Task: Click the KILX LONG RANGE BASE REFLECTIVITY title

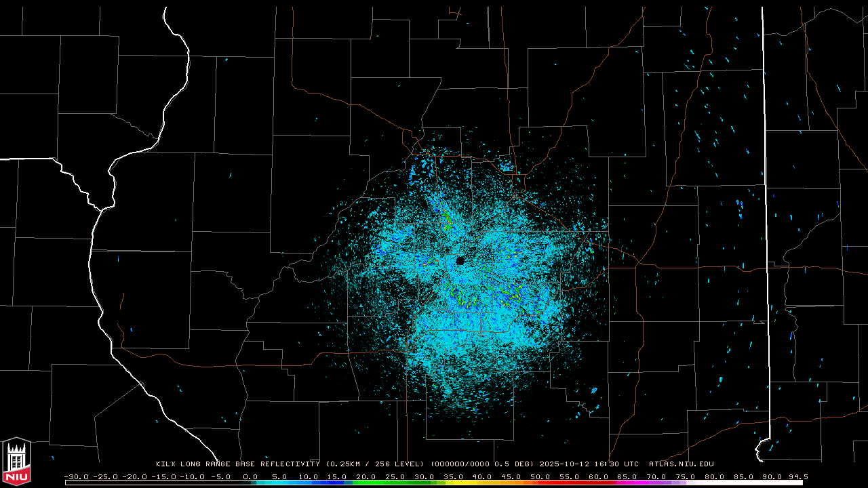Action: [x=237, y=464]
